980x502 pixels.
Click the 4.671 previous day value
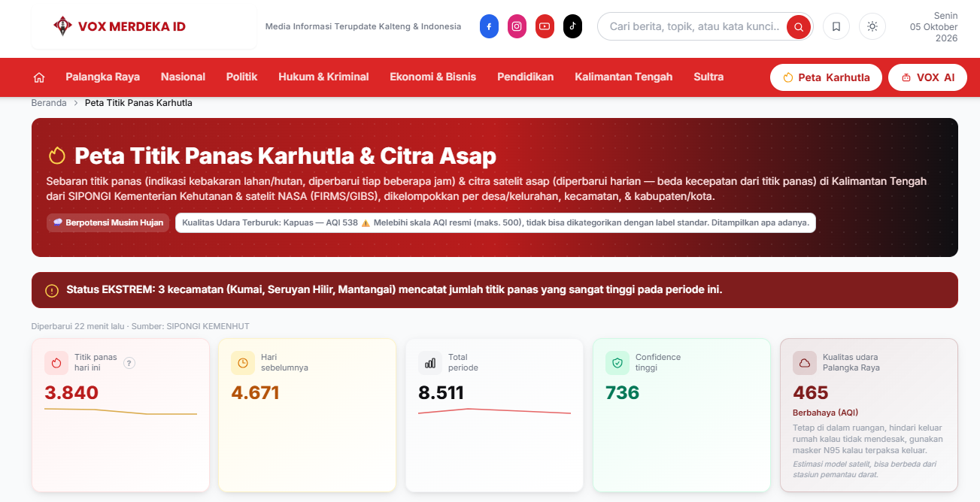pyautogui.click(x=255, y=392)
